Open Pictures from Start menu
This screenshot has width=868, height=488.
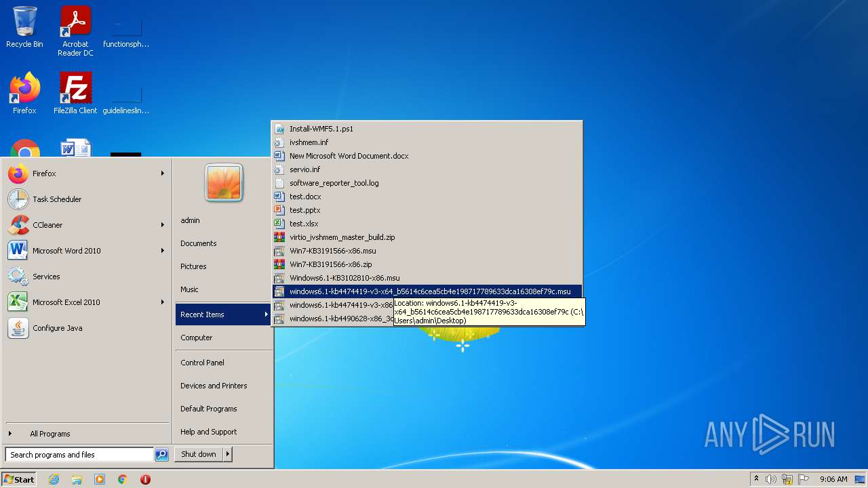tap(193, 266)
